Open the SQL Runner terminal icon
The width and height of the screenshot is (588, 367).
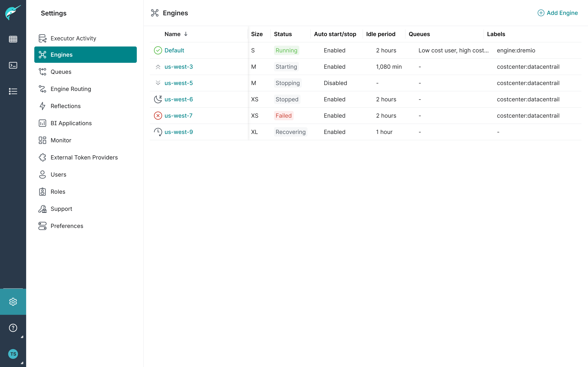[13, 65]
